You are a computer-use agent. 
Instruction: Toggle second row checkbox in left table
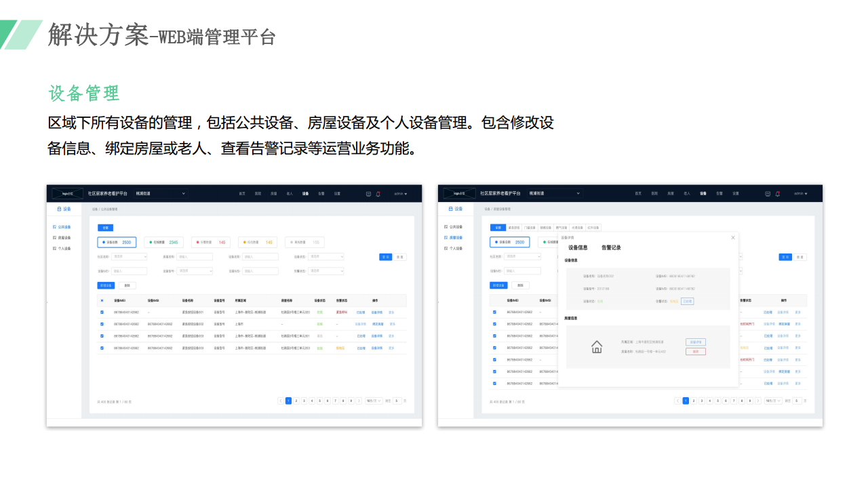(x=102, y=324)
